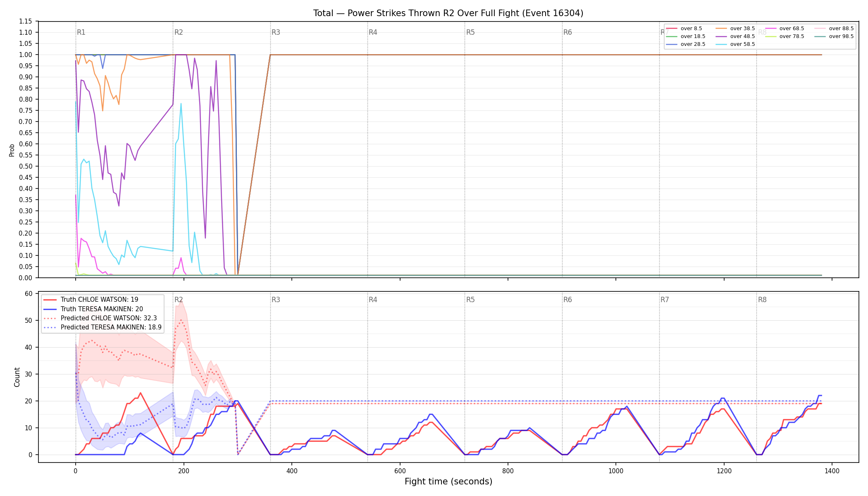Select the 'over 48.5' legend entry

[x=735, y=36]
